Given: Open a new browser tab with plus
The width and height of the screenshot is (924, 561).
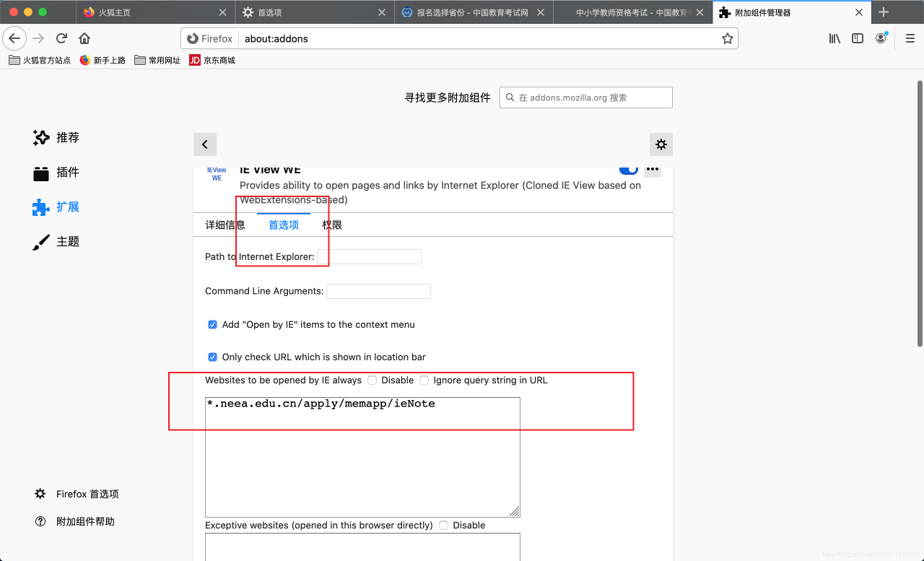Looking at the screenshot, I should click(884, 12).
